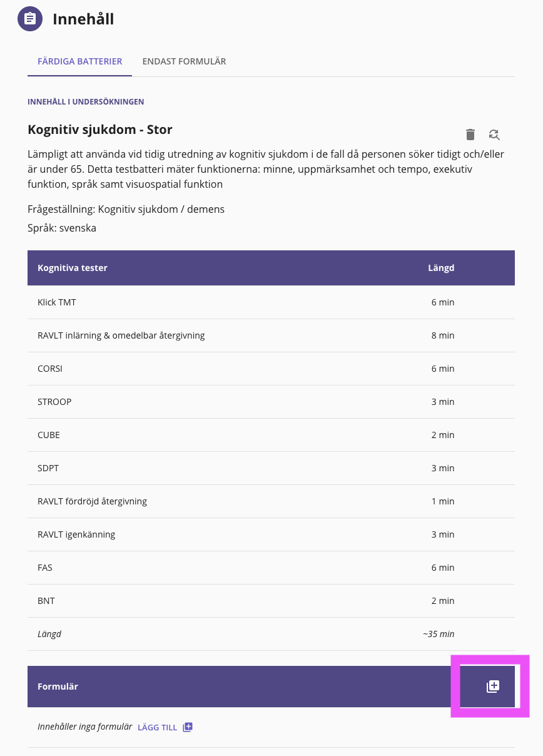
Task: Switch to the Endast formulär tab
Action: click(184, 61)
